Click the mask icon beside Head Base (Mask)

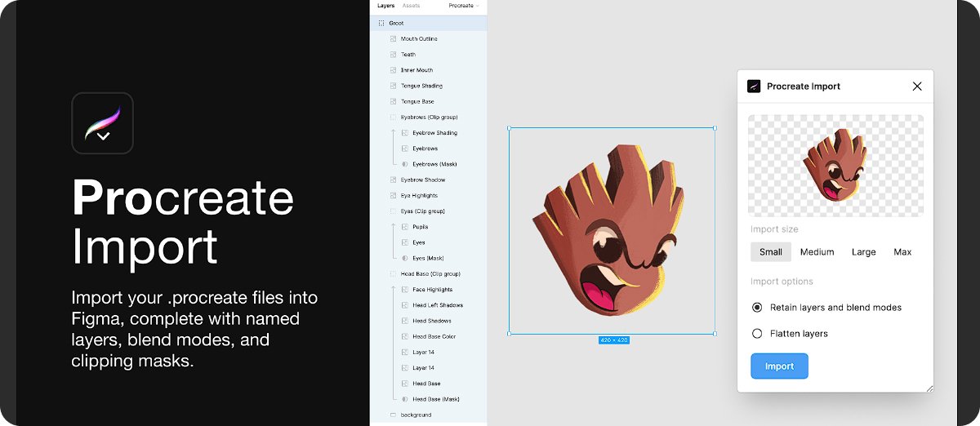point(405,399)
